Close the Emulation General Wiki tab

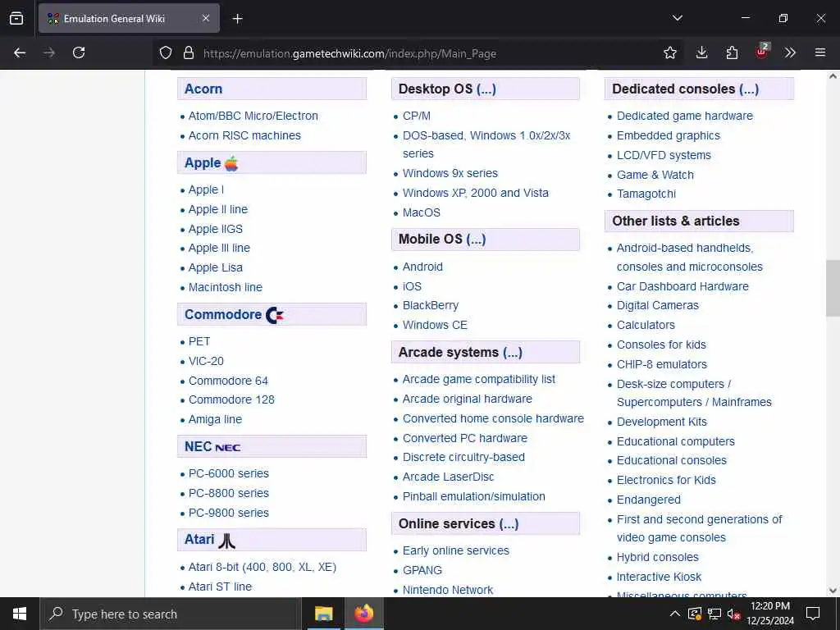[206, 18]
